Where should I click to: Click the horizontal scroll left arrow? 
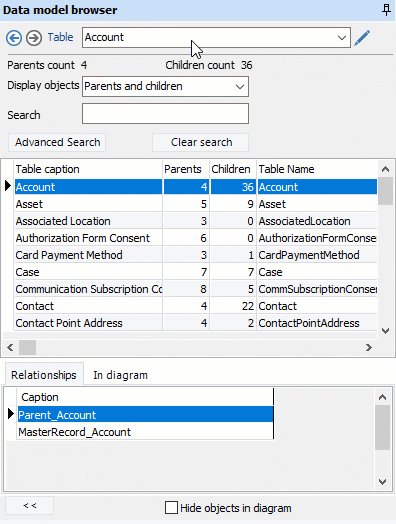click(x=10, y=348)
